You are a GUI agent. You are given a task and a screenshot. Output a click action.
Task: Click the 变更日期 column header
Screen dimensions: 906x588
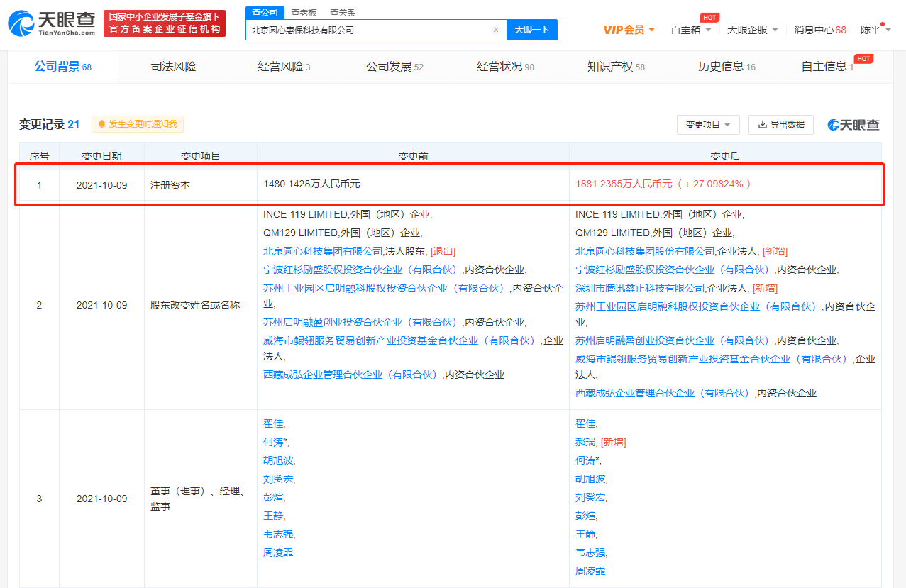click(101, 156)
